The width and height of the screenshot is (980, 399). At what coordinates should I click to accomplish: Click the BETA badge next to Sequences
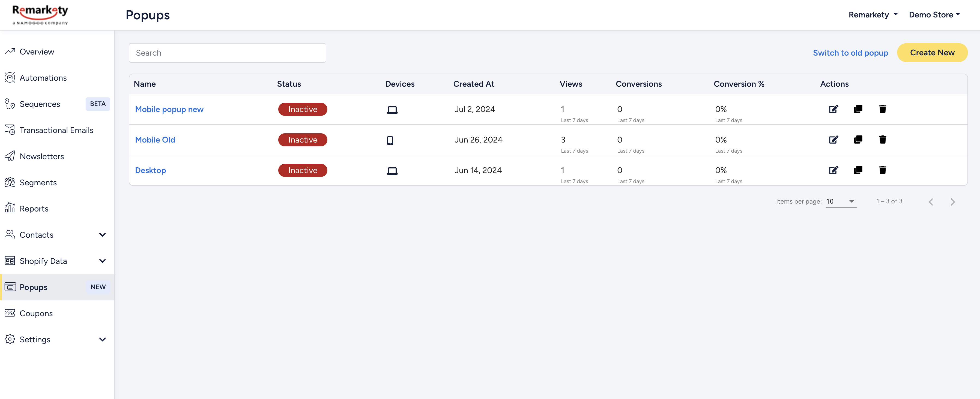point(98,104)
